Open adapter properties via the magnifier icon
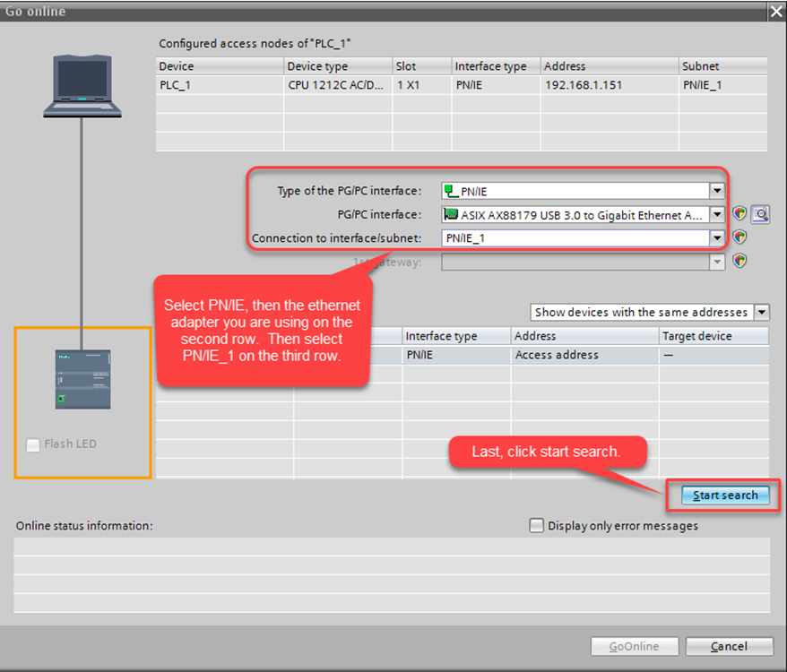Viewport: 787px width, 672px height. coord(760,213)
